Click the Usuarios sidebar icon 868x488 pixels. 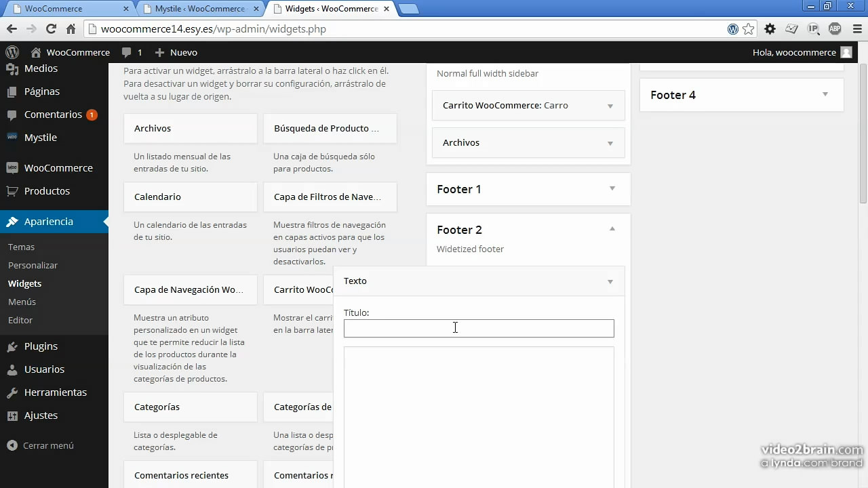coord(12,369)
